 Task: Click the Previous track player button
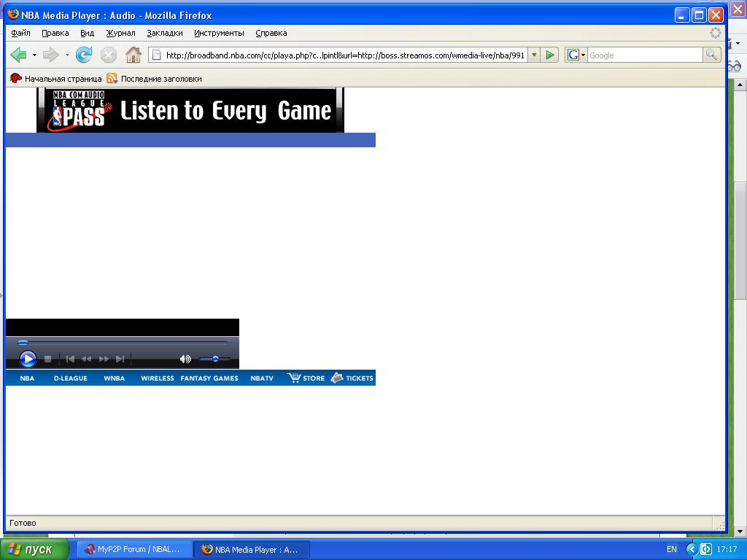pyautogui.click(x=70, y=359)
